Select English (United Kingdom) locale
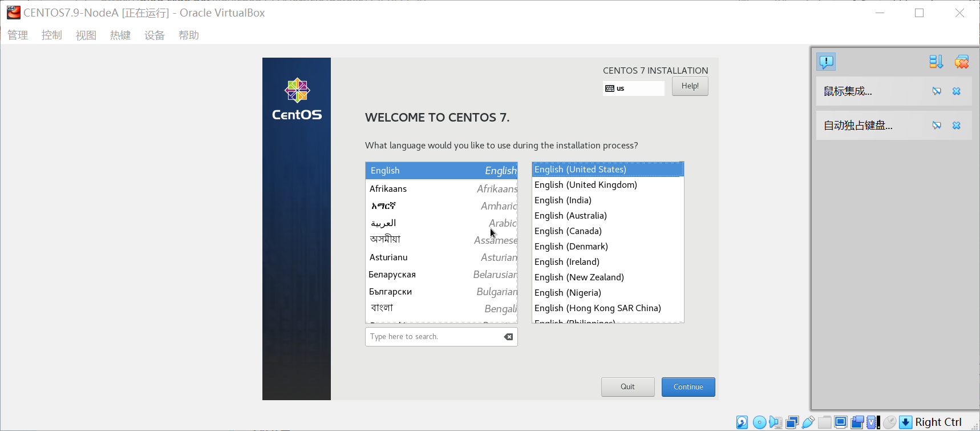 608,185
